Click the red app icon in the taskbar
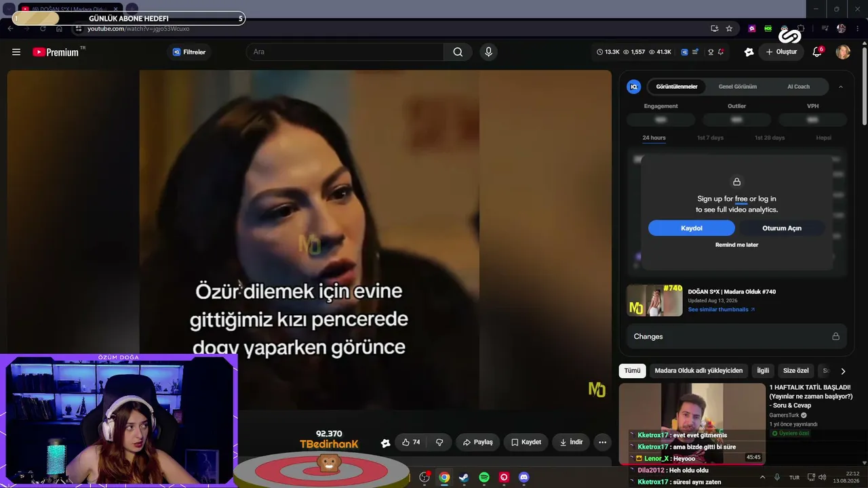The height and width of the screenshot is (488, 868). click(x=504, y=477)
